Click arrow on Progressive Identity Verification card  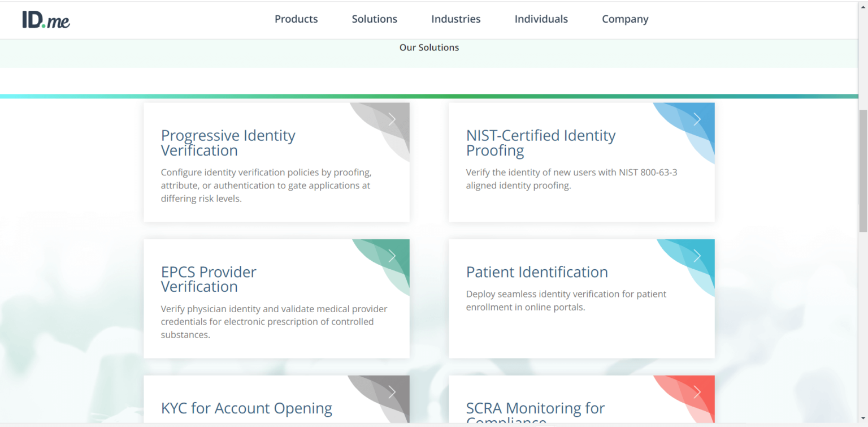[x=392, y=119]
